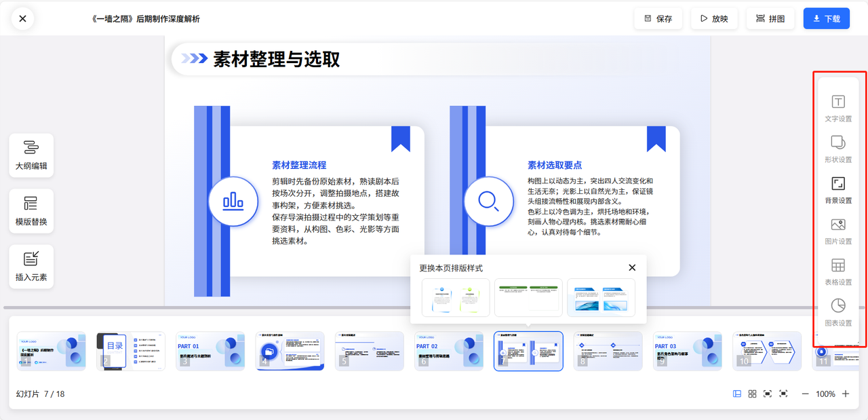
Task: Zoom in with plus icon
Action: (x=846, y=394)
